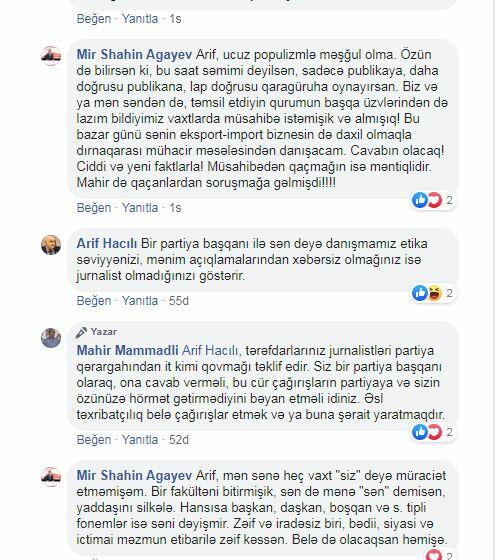Click the Yazar pencil badge icon
The width and height of the screenshot is (495, 560).
81,332
